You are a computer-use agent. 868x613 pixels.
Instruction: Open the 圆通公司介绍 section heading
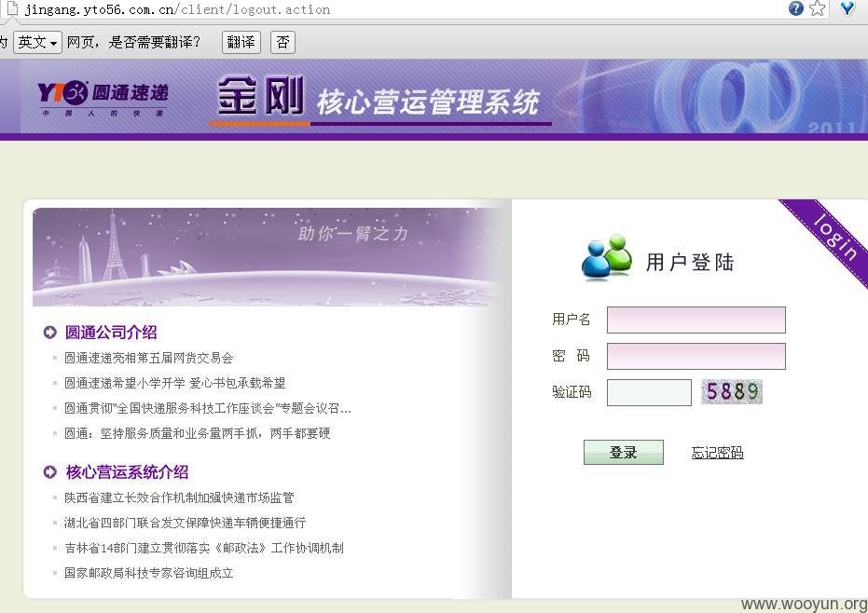tap(111, 332)
